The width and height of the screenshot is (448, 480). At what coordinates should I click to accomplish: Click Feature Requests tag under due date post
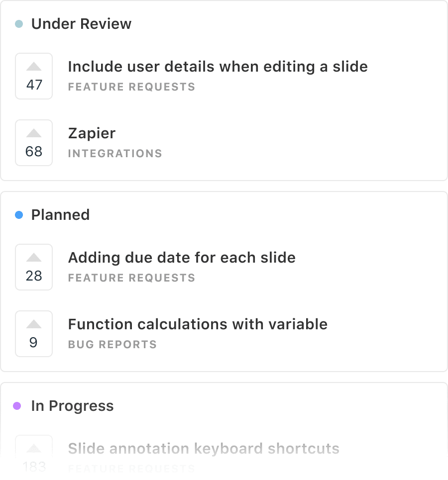click(131, 278)
